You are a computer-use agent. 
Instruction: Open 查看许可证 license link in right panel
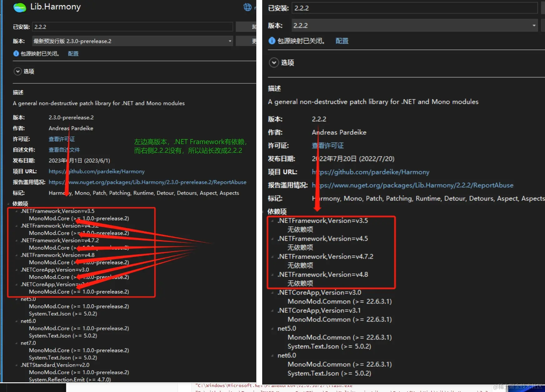(328, 146)
